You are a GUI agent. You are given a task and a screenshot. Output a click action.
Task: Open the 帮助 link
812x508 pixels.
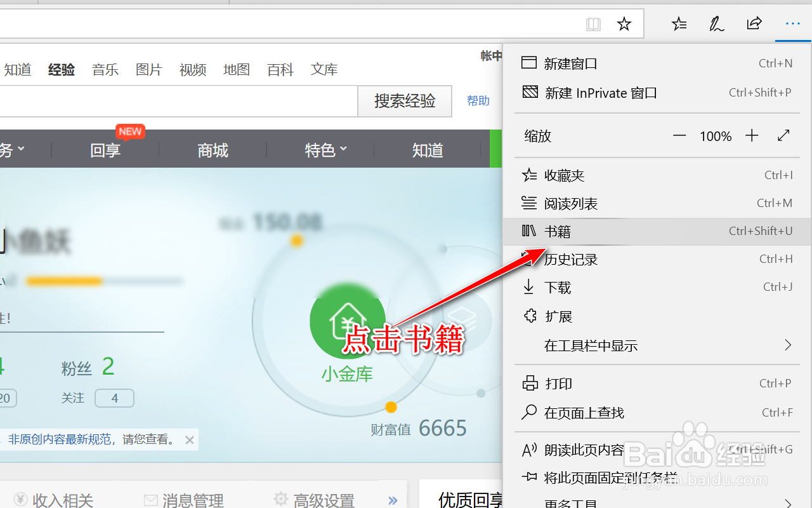(x=478, y=100)
